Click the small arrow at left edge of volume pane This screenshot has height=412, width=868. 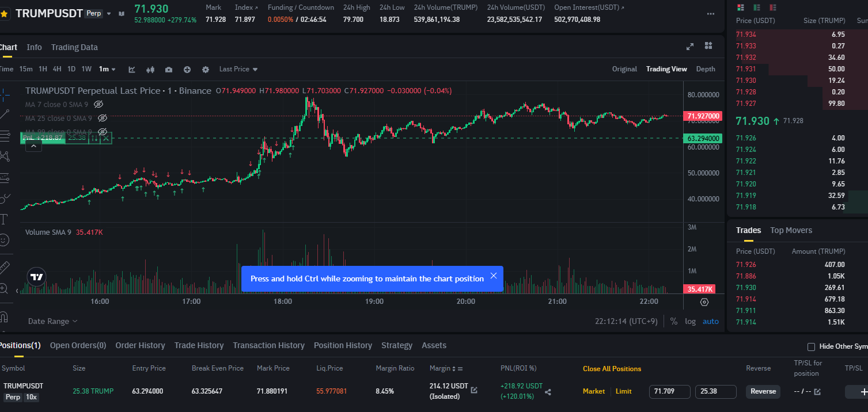coord(17,291)
